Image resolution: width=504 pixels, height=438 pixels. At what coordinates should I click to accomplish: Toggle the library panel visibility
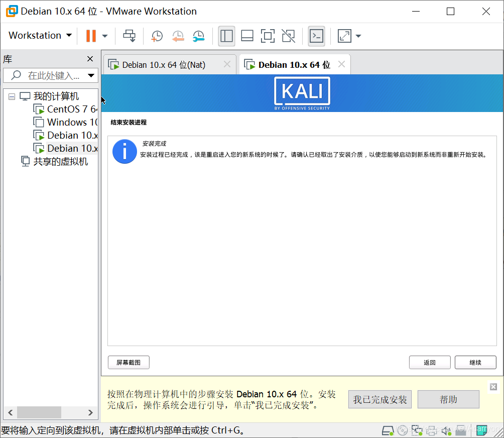coord(226,36)
